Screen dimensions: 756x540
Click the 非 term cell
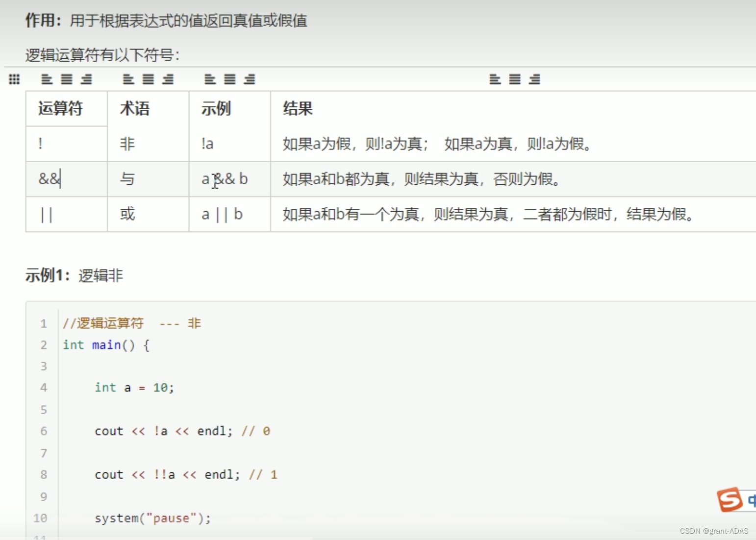[148, 144]
